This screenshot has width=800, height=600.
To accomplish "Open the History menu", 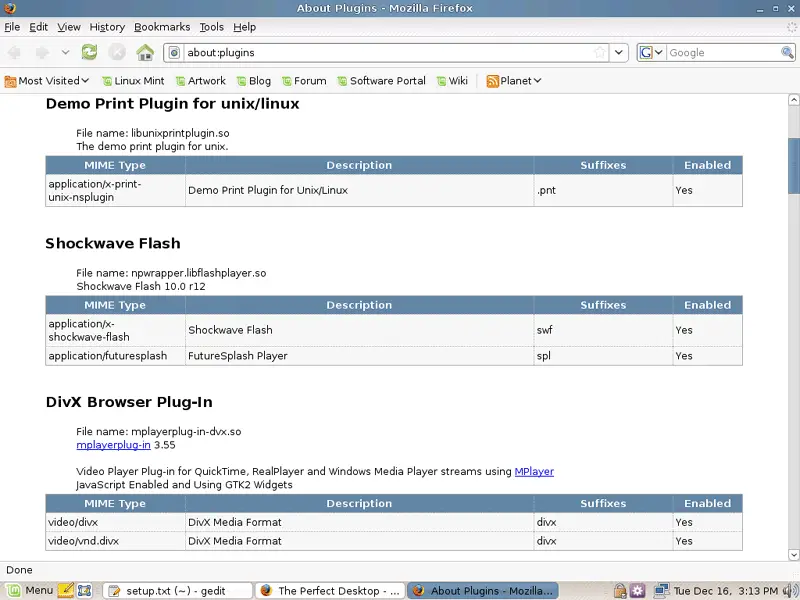I will point(107,27).
